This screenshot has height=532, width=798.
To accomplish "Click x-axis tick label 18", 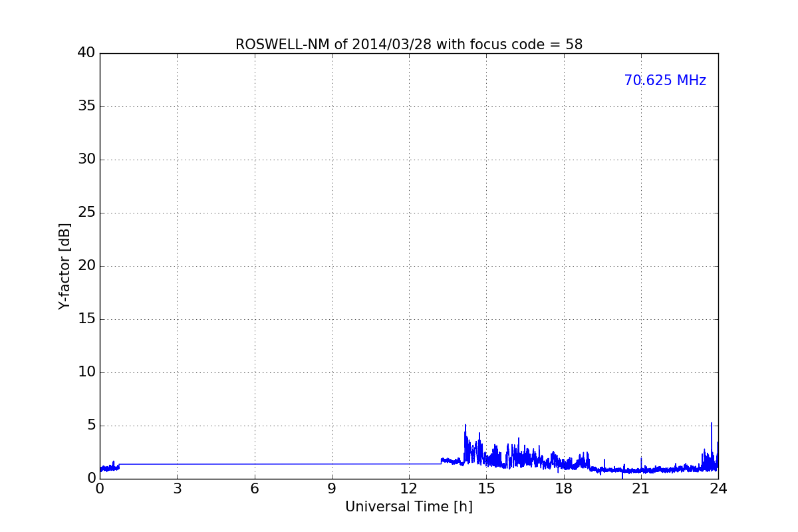I will click(x=564, y=489).
